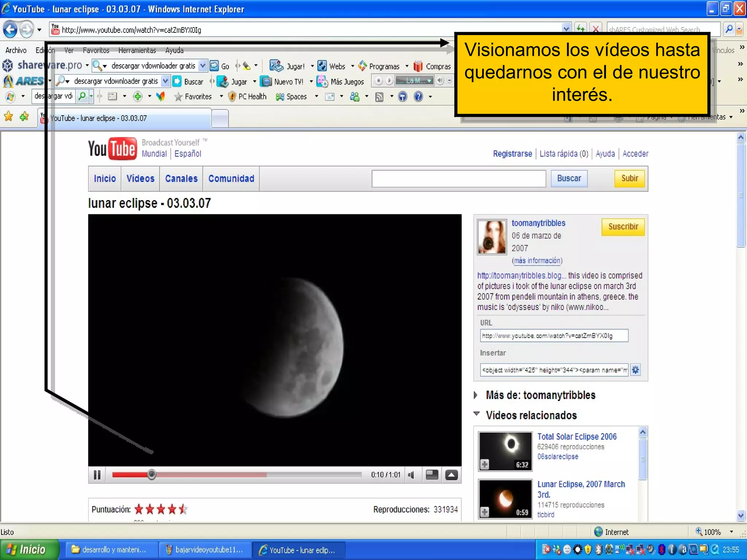
Task: Click the video progress slider handle
Action: (152, 475)
